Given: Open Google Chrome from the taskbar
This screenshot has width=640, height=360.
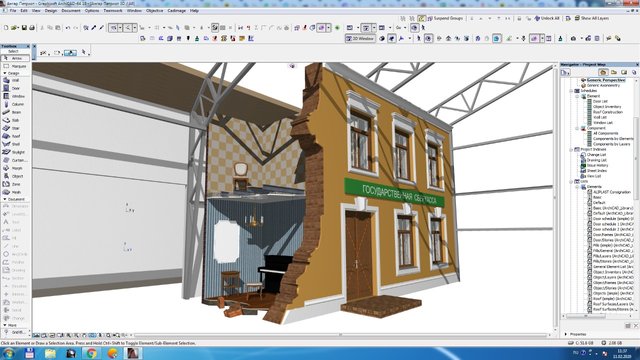Looking at the screenshot, I should (91, 353).
